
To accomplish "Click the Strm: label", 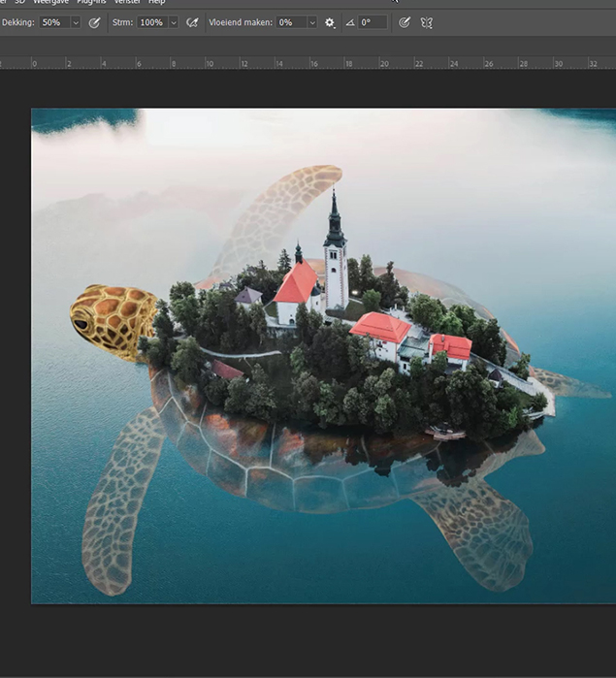I will point(123,22).
